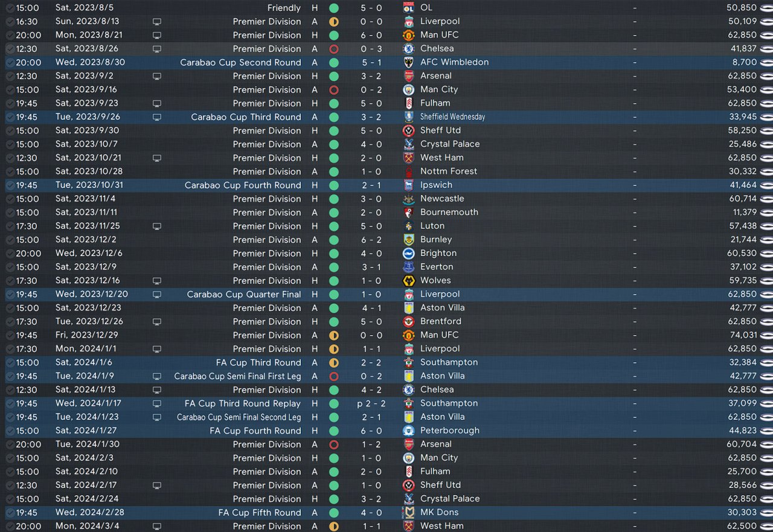Click the TV broadcast icon for 2023/8/13 match
This screenshot has width=773, height=532.
pos(157,22)
